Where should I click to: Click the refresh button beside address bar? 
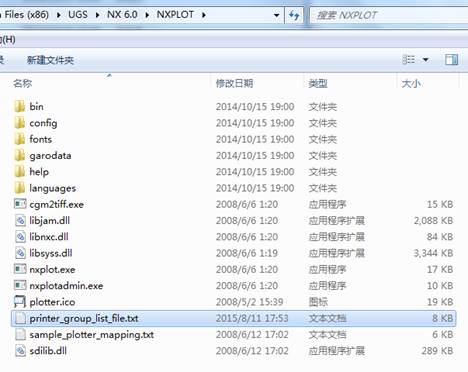tap(294, 15)
